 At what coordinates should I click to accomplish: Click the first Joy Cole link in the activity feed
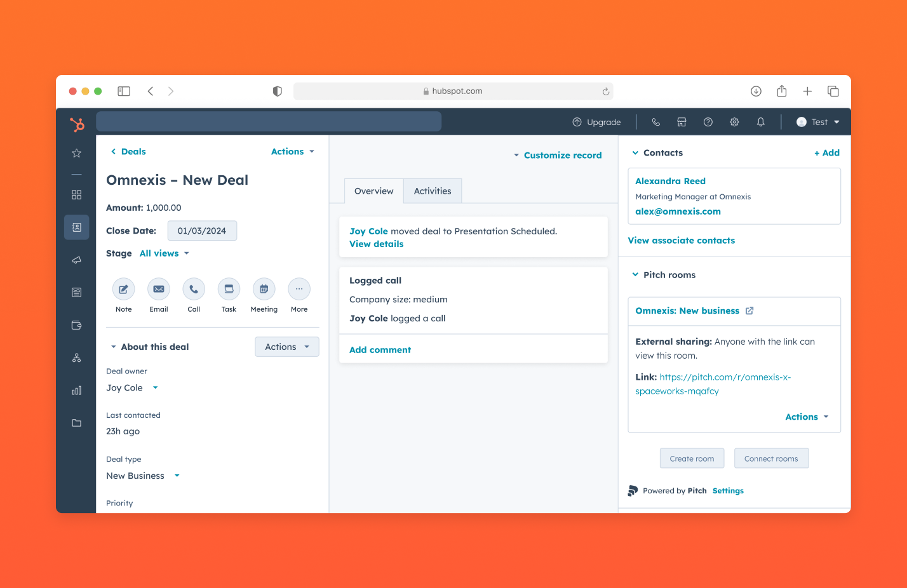click(x=368, y=231)
